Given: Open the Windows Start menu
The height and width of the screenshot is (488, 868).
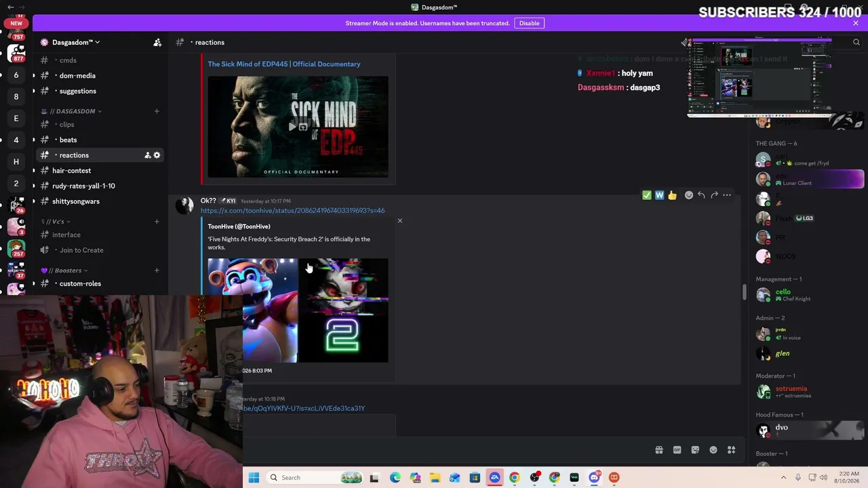Looking at the screenshot, I should (254, 478).
